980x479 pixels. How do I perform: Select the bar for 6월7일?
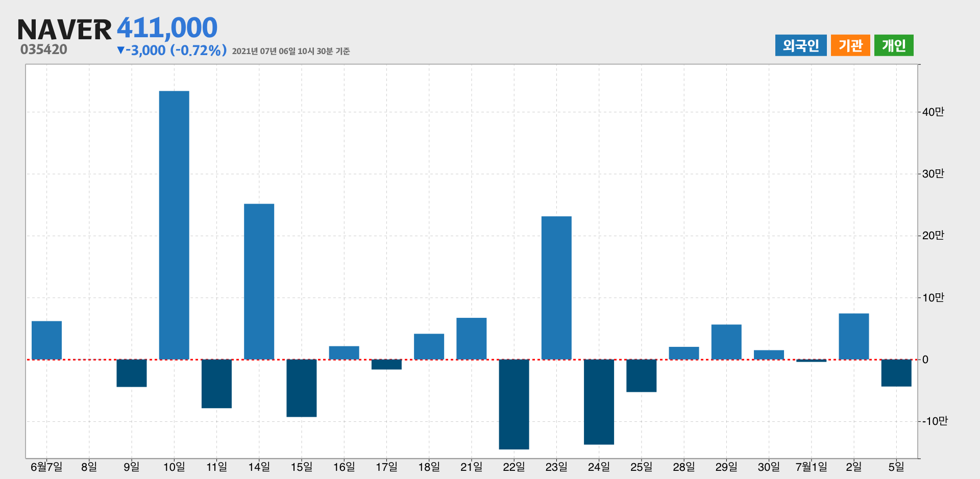click(46, 340)
